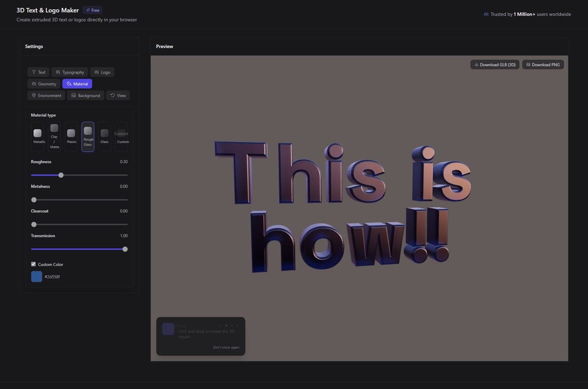The height and width of the screenshot is (389, 588).
Task: Click the Trusted by 1 Million+ users text
Action: (x=531, y=14)
